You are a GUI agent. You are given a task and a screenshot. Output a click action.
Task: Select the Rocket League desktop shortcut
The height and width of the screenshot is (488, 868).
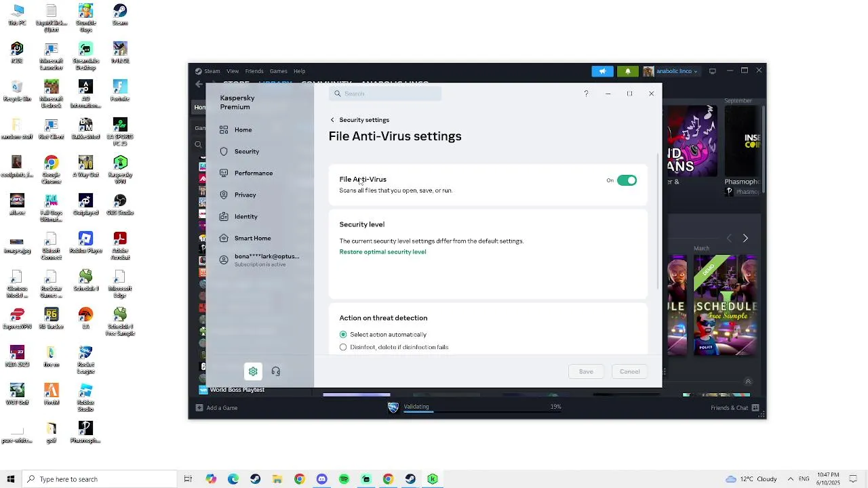[x=85, y=359]
